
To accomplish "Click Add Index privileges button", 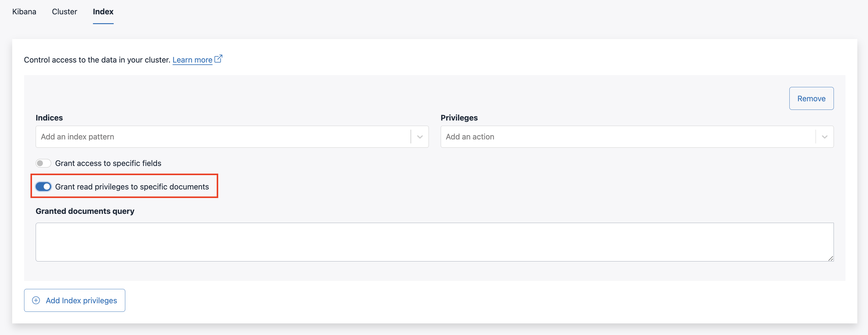I will 74,300.
